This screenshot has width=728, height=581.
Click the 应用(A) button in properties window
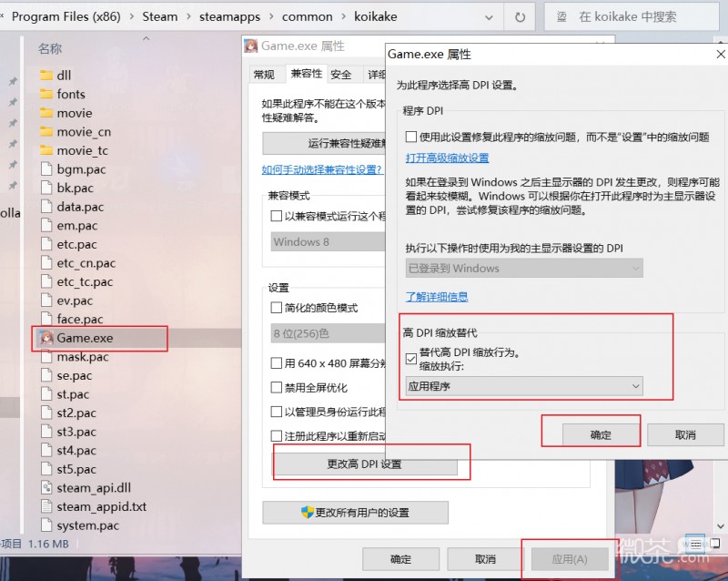pyautogui.click(x=570, y=559)
